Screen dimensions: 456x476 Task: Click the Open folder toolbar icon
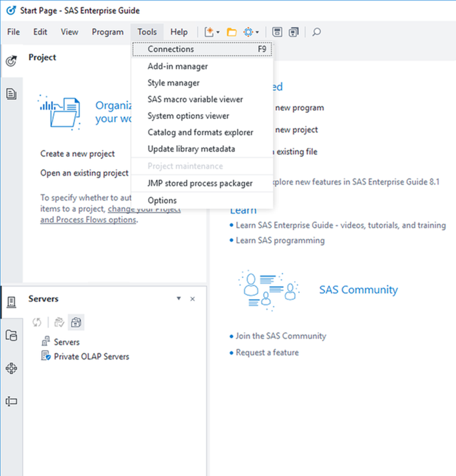[231, 32]
